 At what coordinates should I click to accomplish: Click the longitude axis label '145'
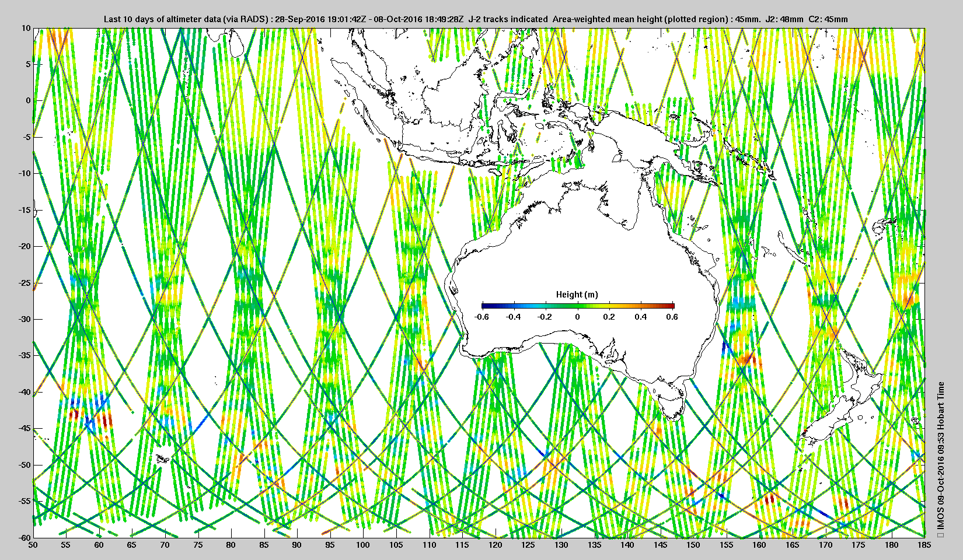(x=661, y=545)
